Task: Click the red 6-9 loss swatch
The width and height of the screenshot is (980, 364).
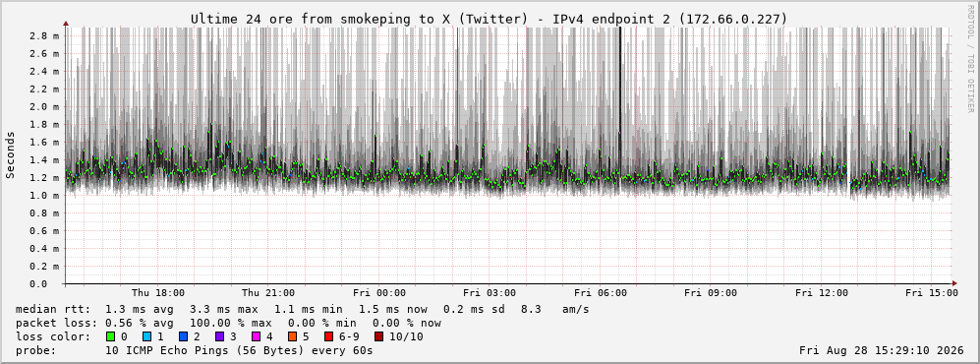Action: pos(328,336)
